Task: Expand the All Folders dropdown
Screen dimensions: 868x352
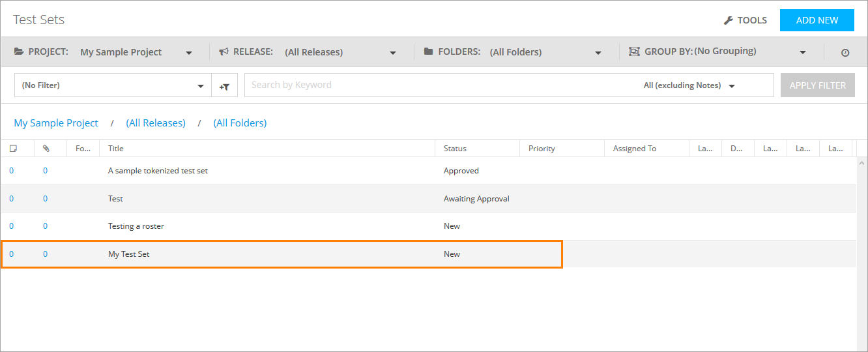Action: [x=598, y=53]
